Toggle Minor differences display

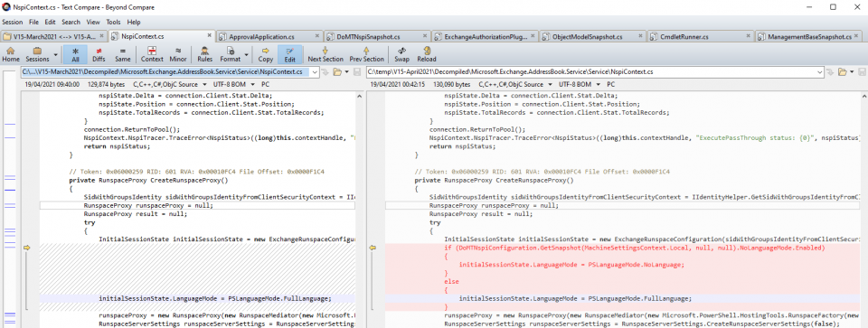click(x=178, y=54)
